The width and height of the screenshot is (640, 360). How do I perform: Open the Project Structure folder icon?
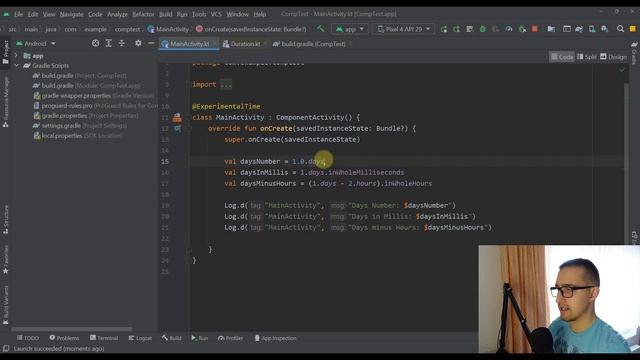551,29
